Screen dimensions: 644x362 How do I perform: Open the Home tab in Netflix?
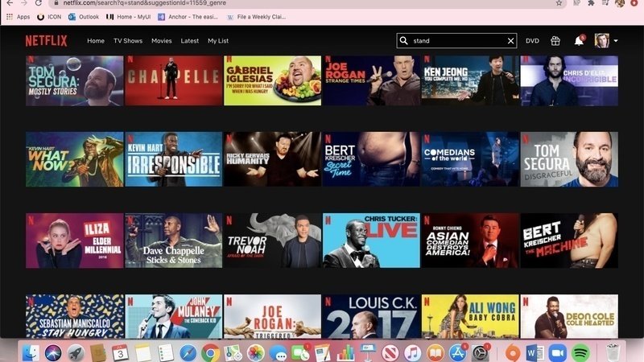(x=96, y=41)
